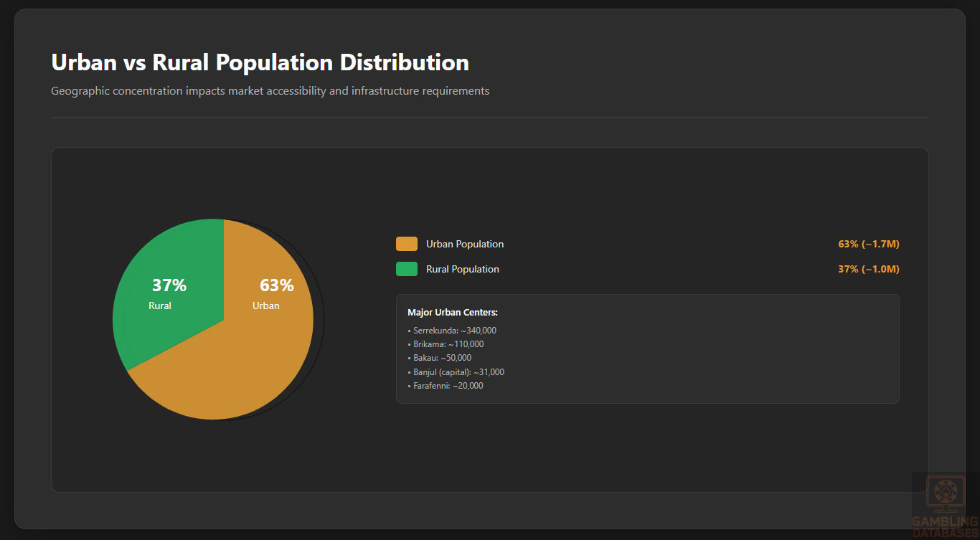Click the orange Urban Population legend swatch
The height and width of the screenshot is (540, 980).
tap(406, 244)
